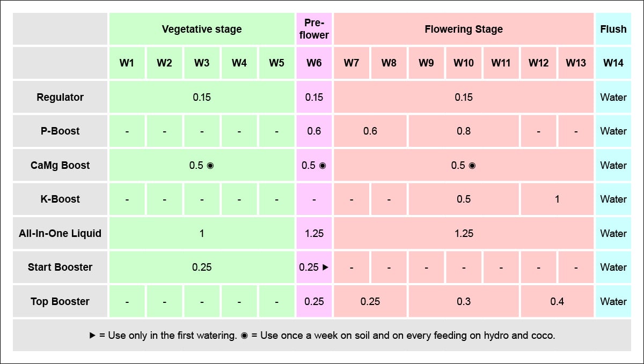Click the triangle symbol in Start Booster W6 cell

(325, 268)
